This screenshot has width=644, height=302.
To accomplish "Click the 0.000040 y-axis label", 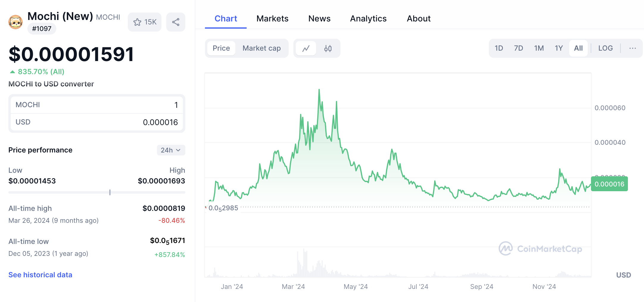I will pyautogui.click(x=610, y=142).
